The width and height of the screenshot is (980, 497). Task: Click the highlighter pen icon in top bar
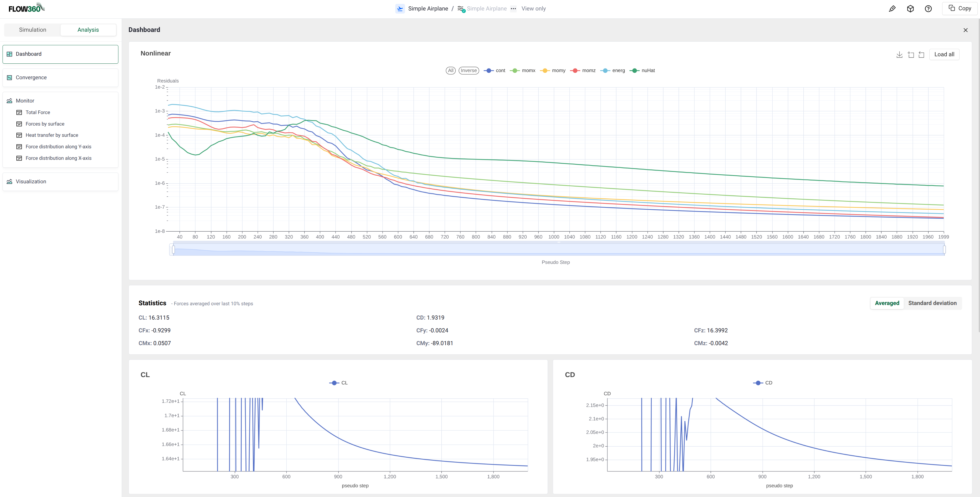[892, 9]
